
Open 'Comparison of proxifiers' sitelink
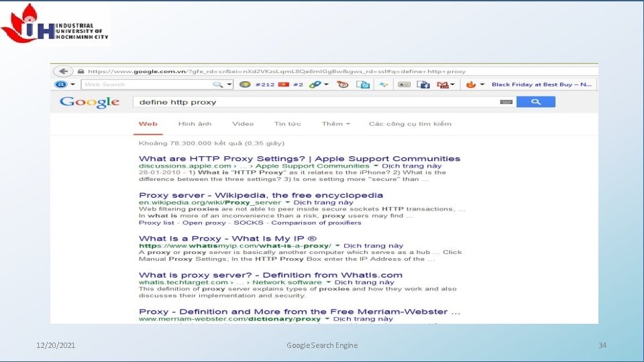[x=316, y=223]
